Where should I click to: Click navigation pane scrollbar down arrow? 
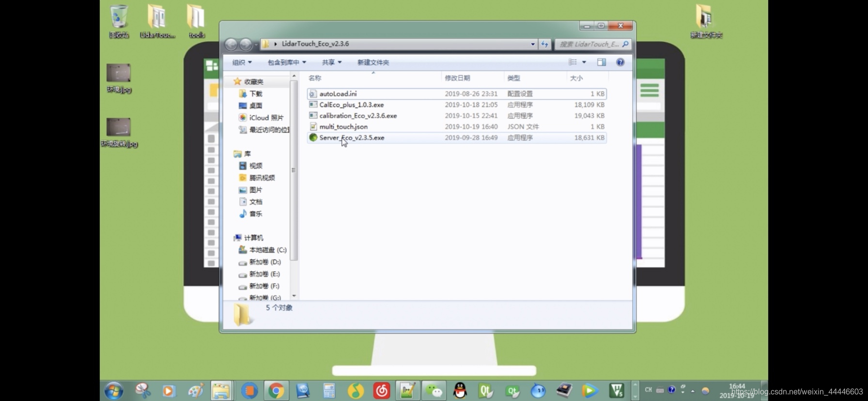click(x=294, y=295)
